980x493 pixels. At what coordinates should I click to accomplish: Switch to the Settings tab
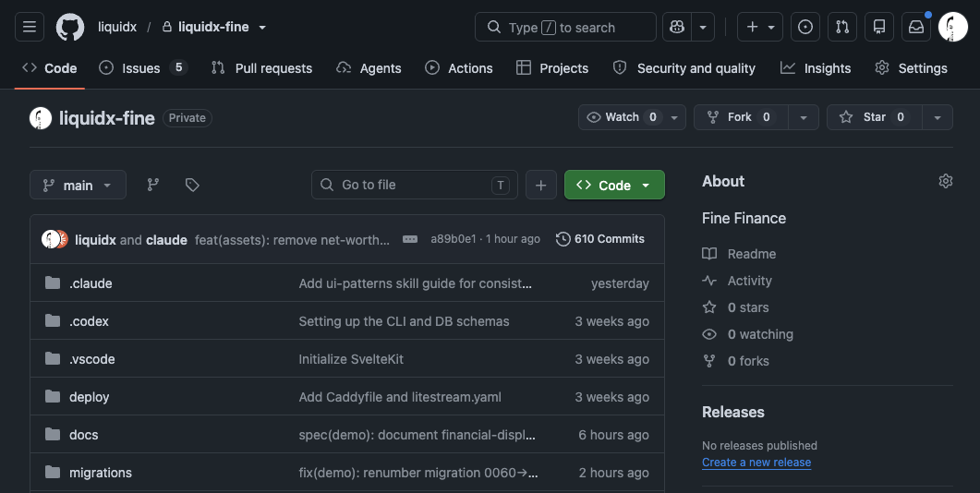pyautogui.click(x=912, y=68)
